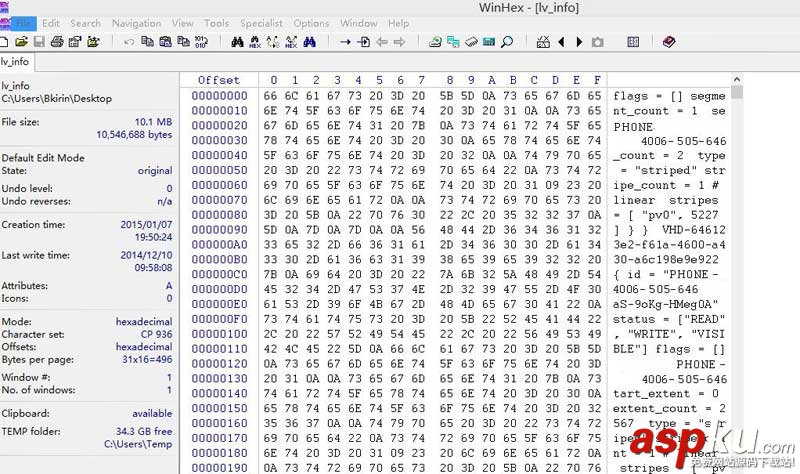Click the Open RAM icon
The width and height of the screenshot is (800, 474).
click(471, 42)
